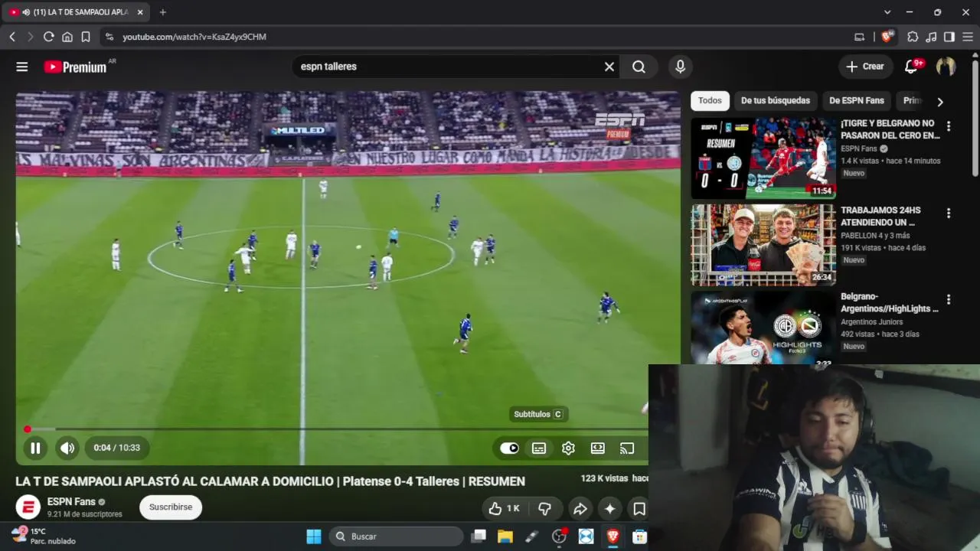
Task: Open the Crear menu
Action: coord(865,67)
